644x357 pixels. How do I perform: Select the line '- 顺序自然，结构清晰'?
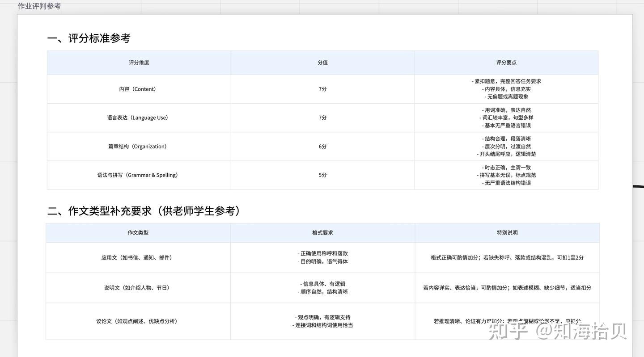point(322,292)
